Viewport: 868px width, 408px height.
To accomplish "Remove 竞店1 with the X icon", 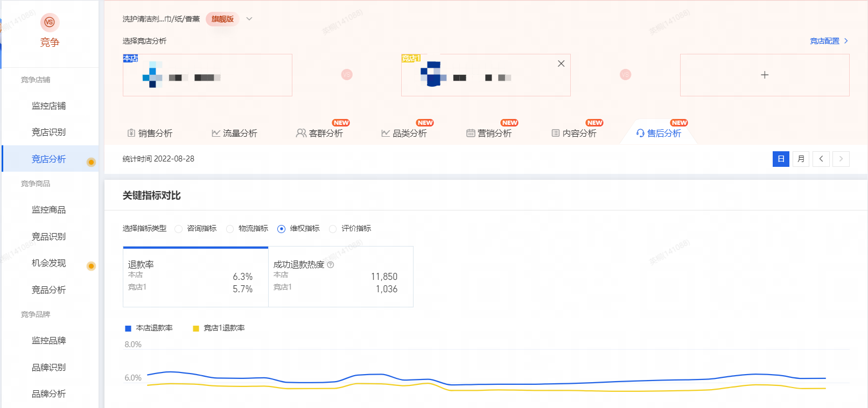I will [x=561, y=64].
